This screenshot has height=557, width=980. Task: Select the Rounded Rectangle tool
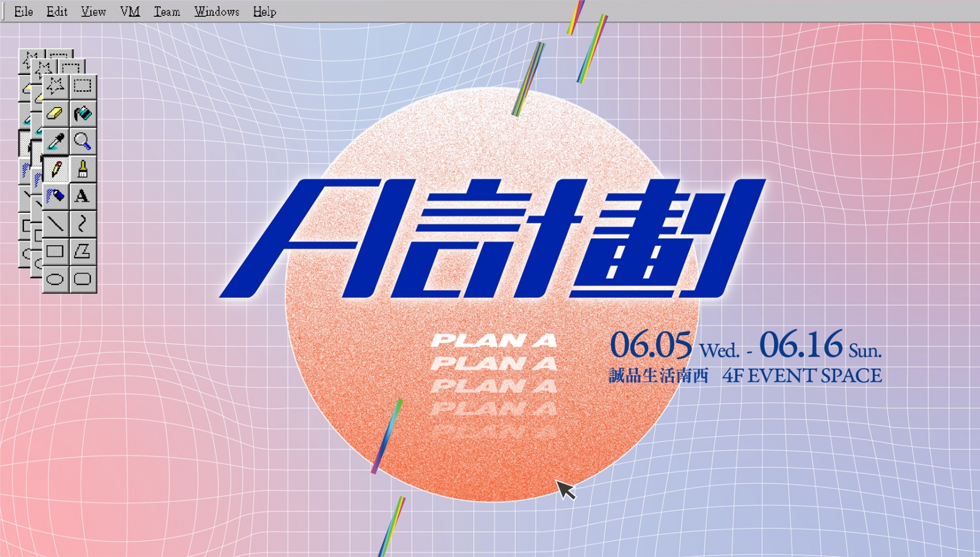coord(83,279)
